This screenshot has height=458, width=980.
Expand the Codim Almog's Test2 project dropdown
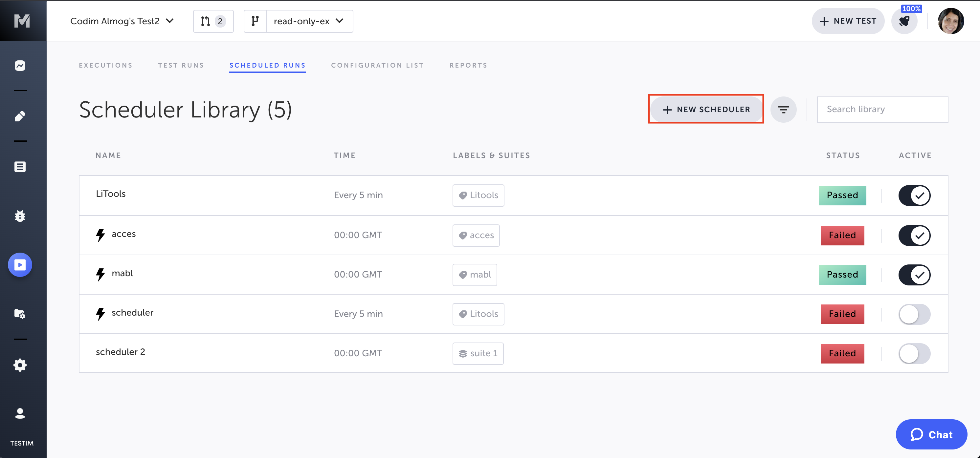tap(122, 21)
